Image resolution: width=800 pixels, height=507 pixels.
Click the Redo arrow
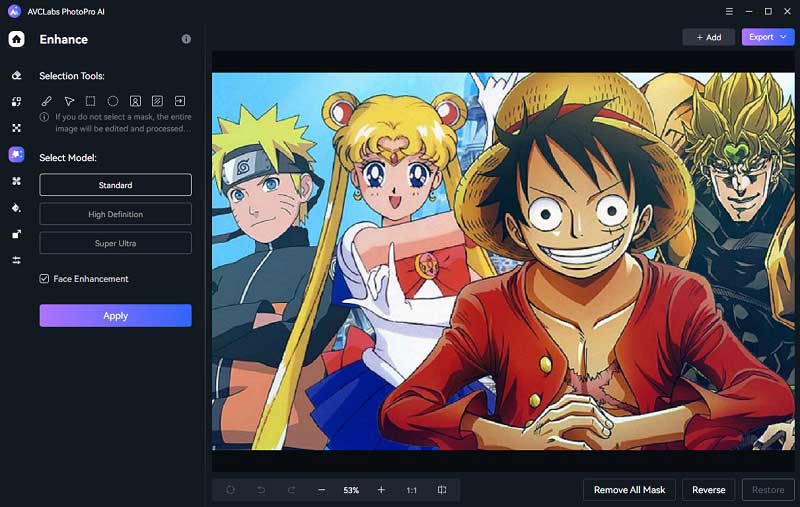291,490
